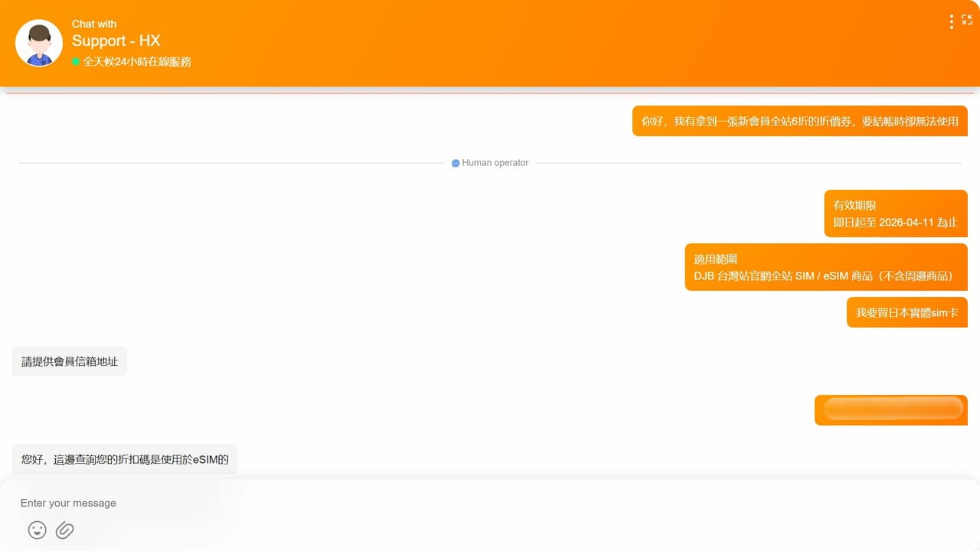The image size is (980, 551).
Task: Focus the "Enter your message" input field
Action: [490, 503]
